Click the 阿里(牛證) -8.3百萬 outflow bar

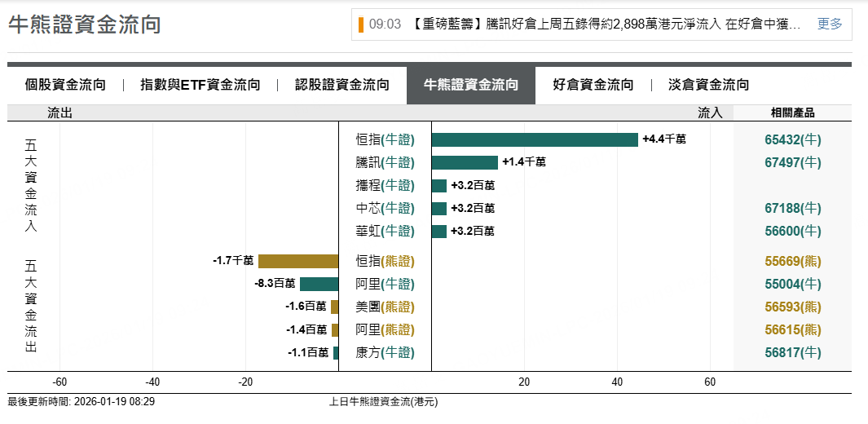pyautogui.click(x=319, y=284)
